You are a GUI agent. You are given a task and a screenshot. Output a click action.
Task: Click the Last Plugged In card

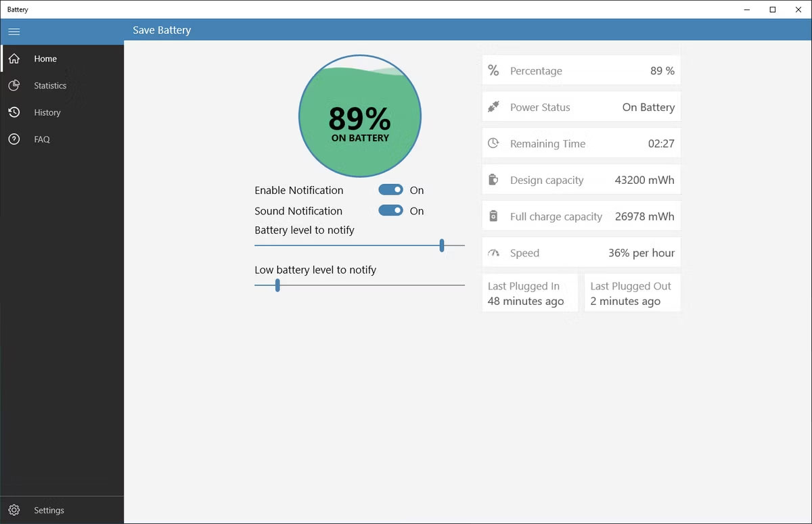click(530, 293)
